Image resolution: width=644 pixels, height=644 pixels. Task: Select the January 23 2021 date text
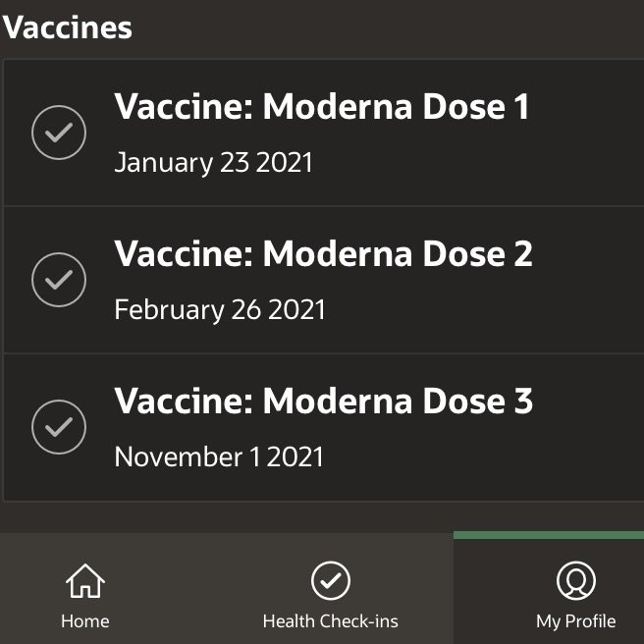213,163
